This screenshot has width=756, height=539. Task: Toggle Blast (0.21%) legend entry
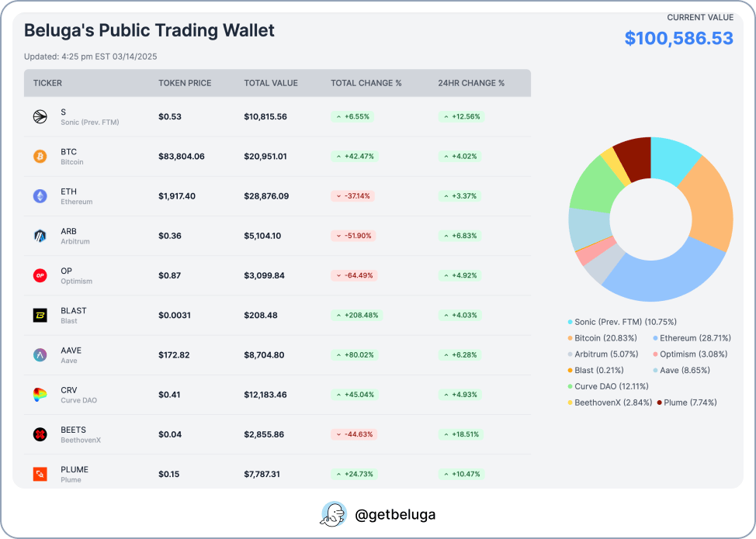tap(595, 371)
